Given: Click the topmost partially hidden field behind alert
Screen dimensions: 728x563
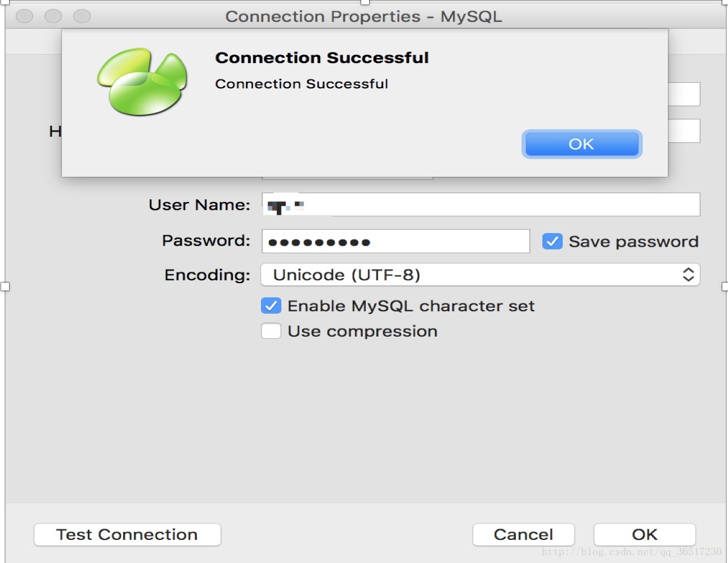Looking at the screenshot, I should pos(684,94).
